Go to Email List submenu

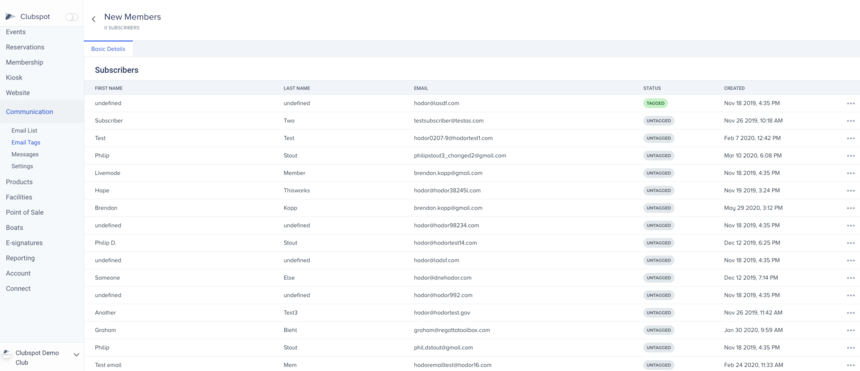click(x=25, y=131)
